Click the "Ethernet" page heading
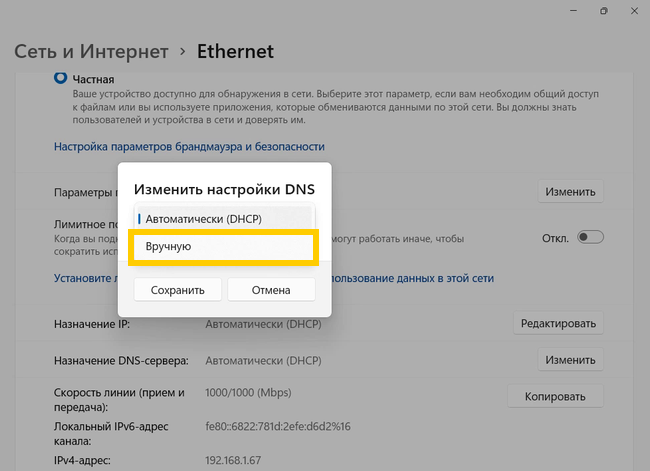 (235, 51)
